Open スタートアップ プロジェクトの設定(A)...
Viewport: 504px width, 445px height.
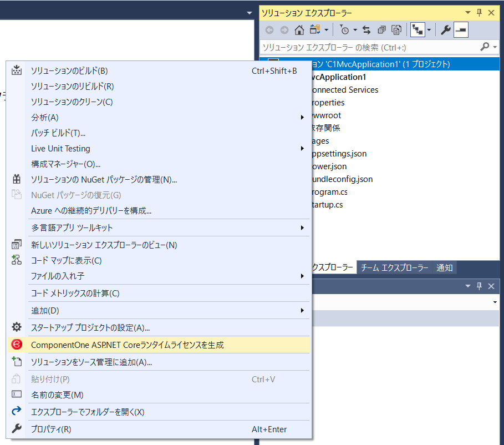159,328
